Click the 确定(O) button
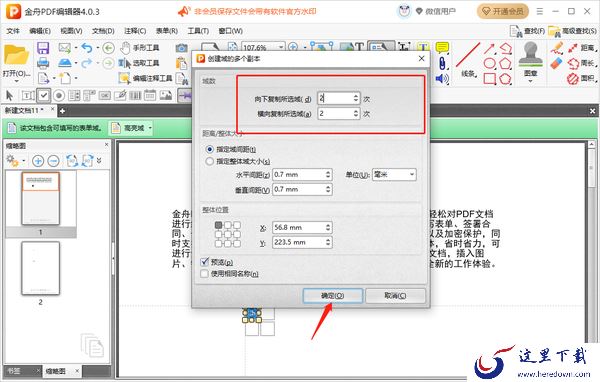 [333, 295]
